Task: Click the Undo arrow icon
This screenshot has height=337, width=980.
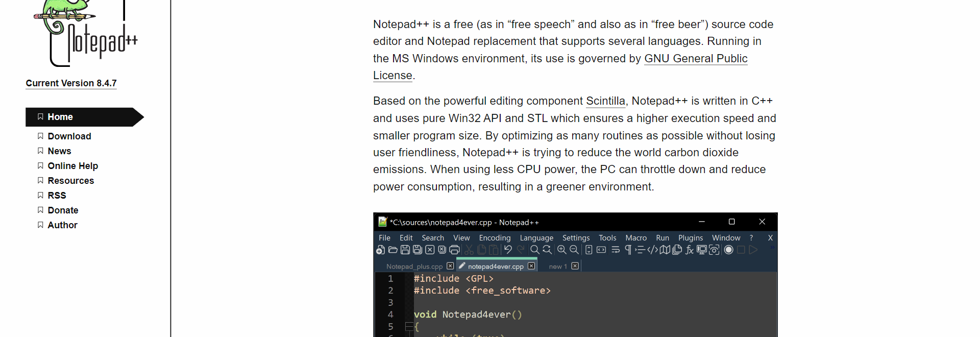Action: pyautogui.click(x=508, y=249)
